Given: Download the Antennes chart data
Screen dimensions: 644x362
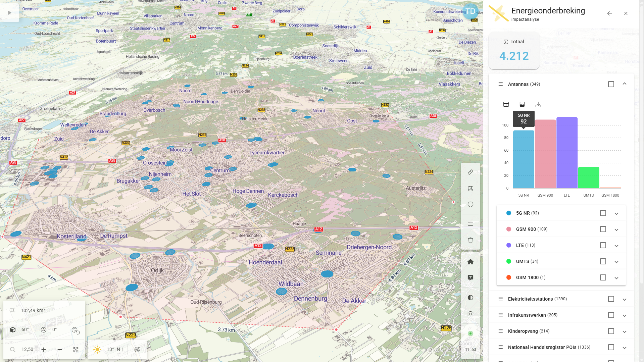Looking at the screenshot, I should click(538, 104).
